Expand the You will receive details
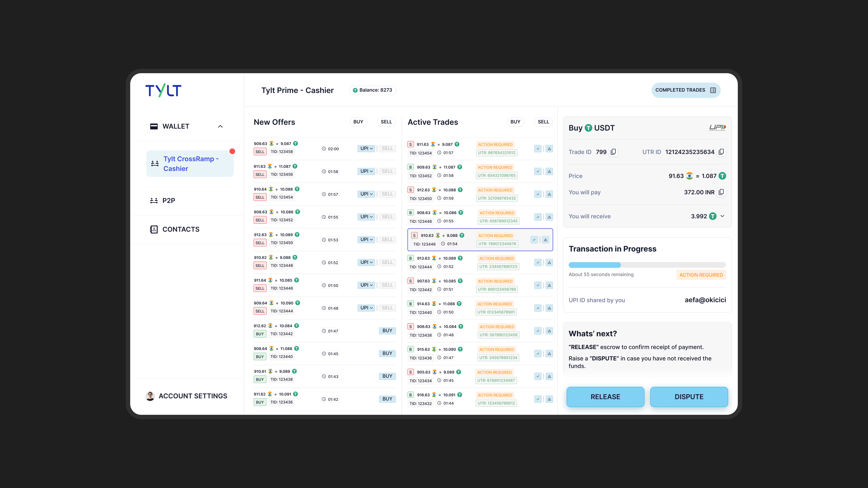This screenshot has height=488, width=868. click(x=722, y=216)
